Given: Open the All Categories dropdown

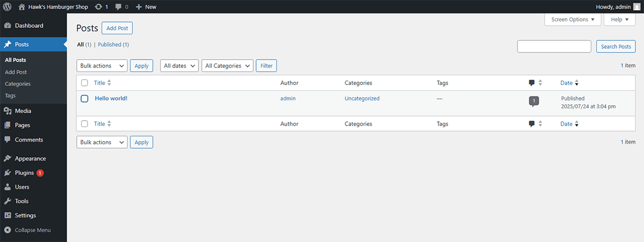Looking at the screenshot, I should click(x=227, y=65).
